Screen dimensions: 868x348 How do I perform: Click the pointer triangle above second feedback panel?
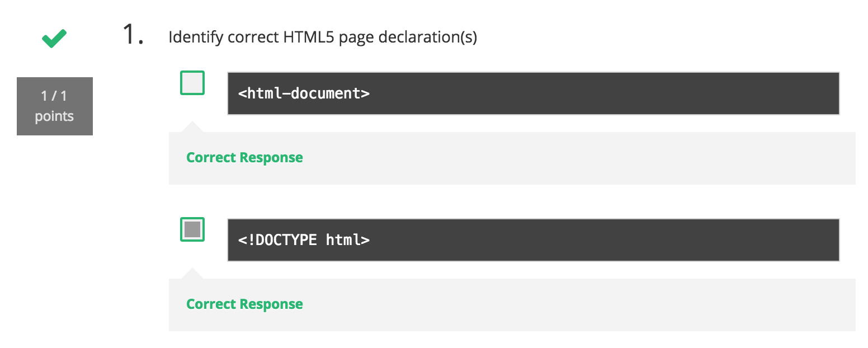pyautogui.click(x=192, y=273)
